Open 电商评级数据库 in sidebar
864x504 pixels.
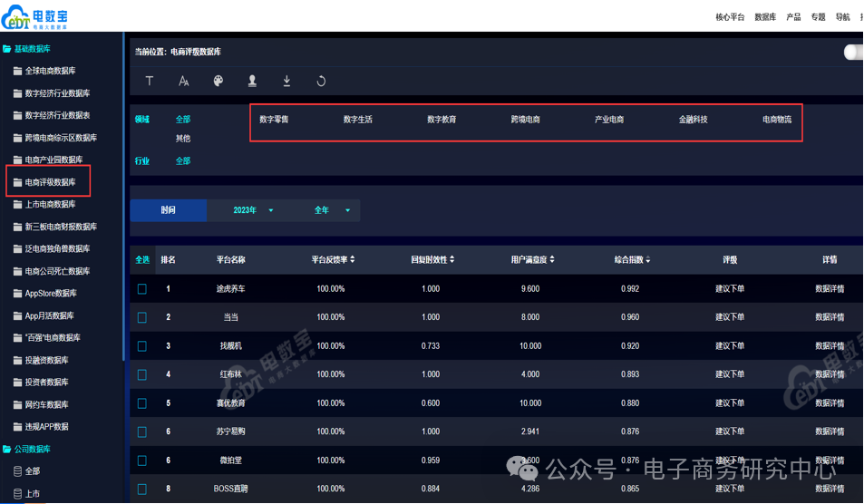coord(50,182)
